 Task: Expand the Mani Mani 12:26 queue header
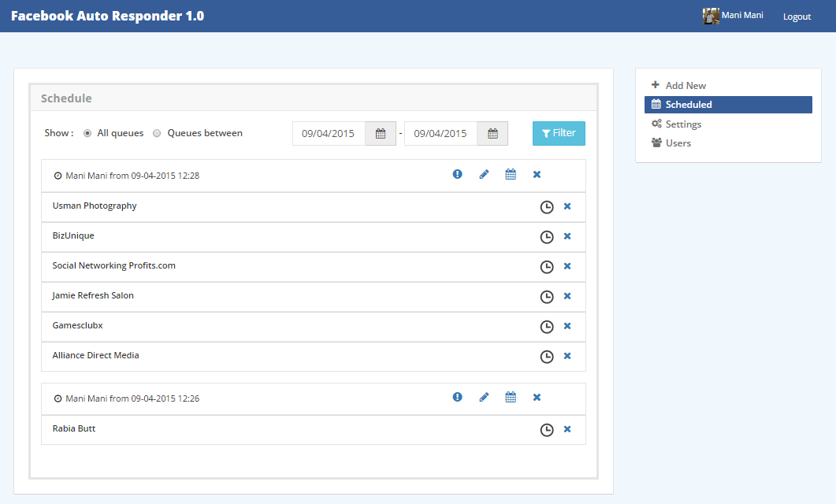pyautogui.click(x=126, y=398)
